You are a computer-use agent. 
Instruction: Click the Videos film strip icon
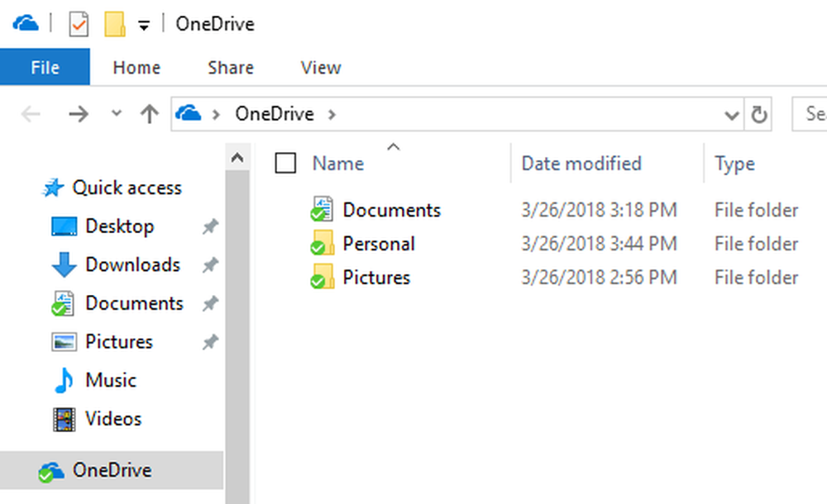click(64, 419)
